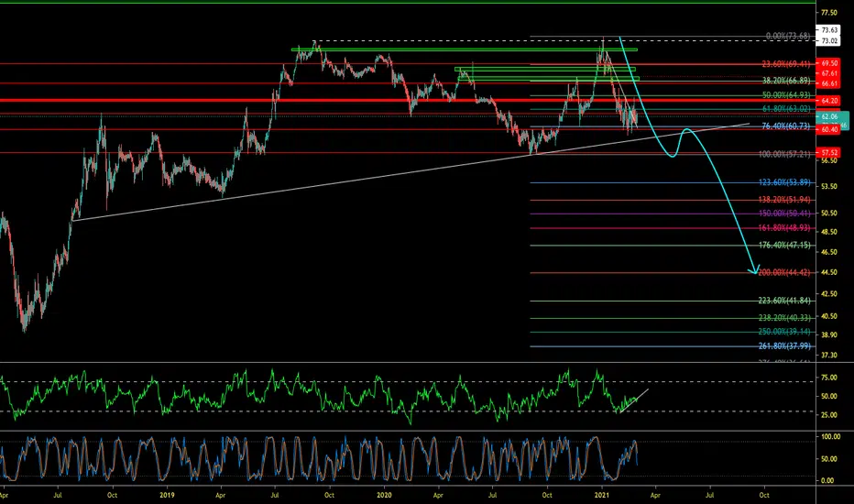854x504 pixels.
Task: Click the 250.00%(39.14) extension label
Action: tap(784, 332)
